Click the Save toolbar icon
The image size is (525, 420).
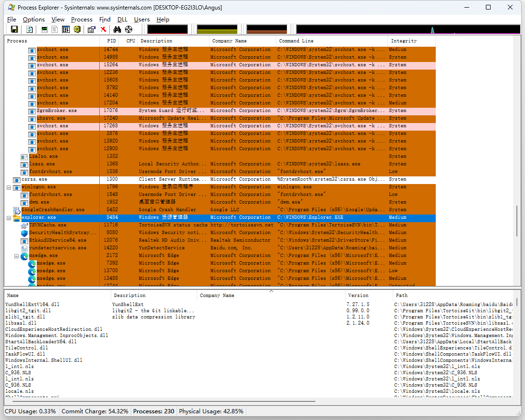[x=14, y=30]
